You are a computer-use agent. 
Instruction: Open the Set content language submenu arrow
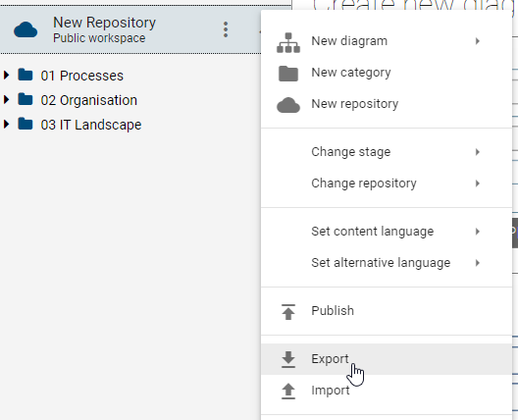pos(478,232)
